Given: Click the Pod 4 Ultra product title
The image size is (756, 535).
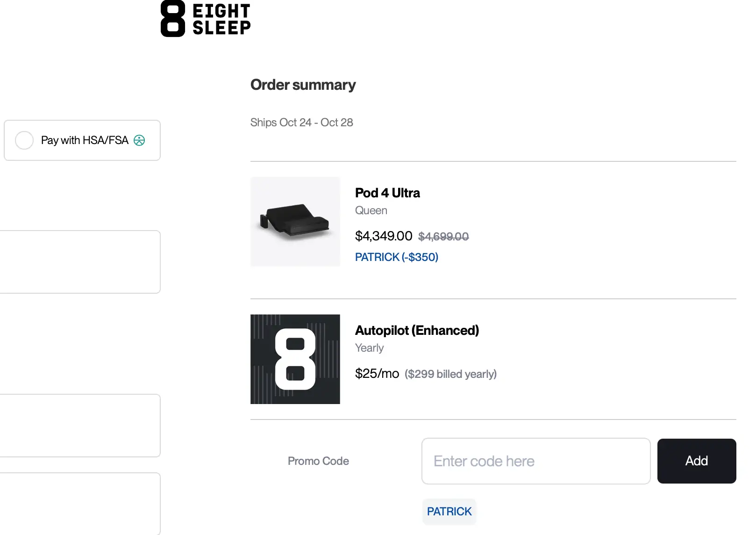Looking at the screenshot, I should pyautogui.click(x=387, y=193).
